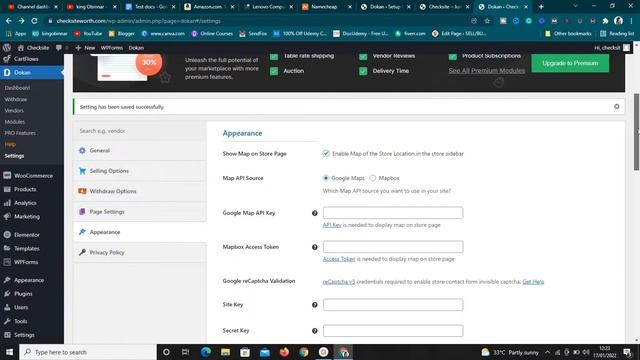Screen dimensions: 640x360
Task: Open Microsoft Edge from taskbar
Action: tap(206, 352)
